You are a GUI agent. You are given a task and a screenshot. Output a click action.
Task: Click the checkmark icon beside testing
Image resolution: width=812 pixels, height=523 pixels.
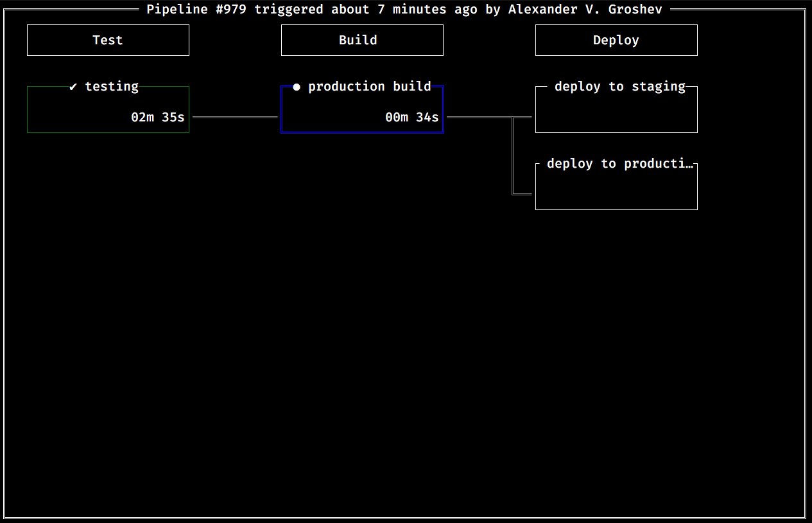(73, 87)
